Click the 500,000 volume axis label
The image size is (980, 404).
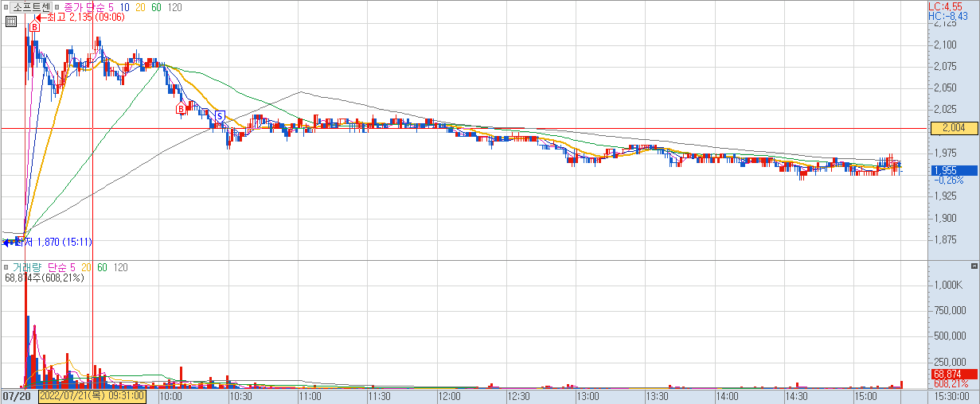pyautogui.click(x=951, y=336)
